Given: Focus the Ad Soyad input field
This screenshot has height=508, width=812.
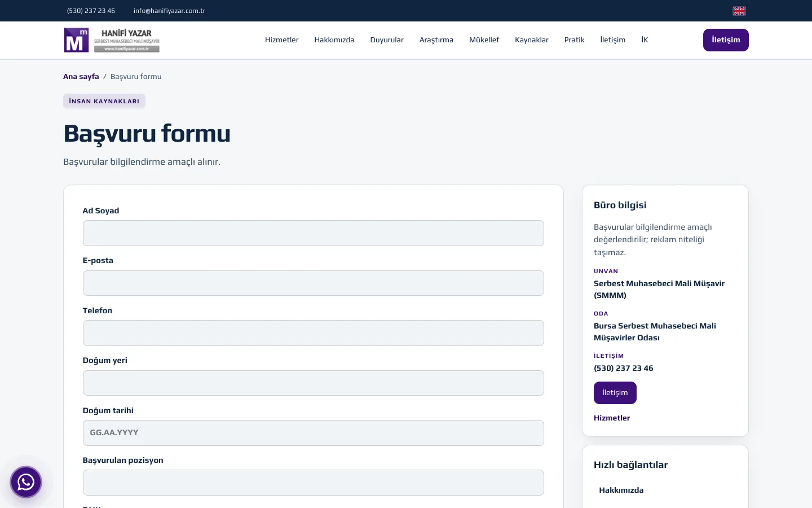Looking at the screenshot, I should point(314,233).
